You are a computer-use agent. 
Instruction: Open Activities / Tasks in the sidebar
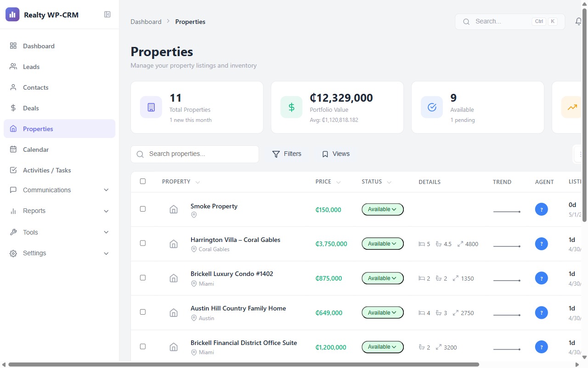(x=60, y=170)
